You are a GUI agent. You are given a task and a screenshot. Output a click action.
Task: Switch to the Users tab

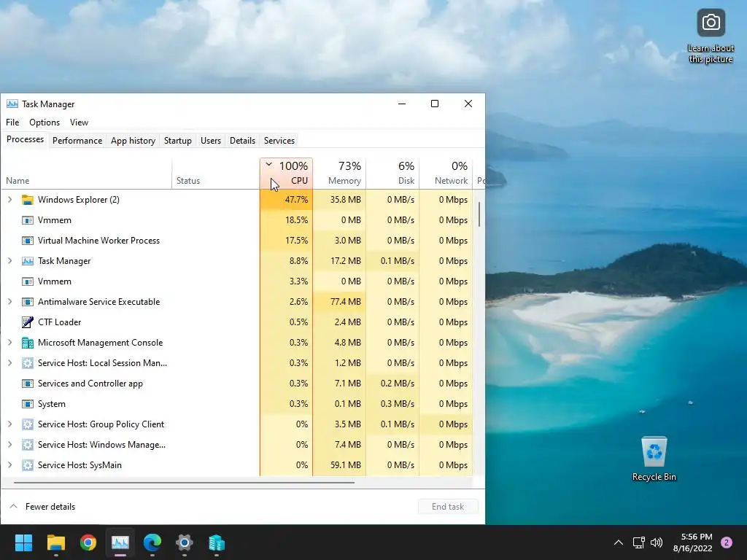(x=211, y=141)
